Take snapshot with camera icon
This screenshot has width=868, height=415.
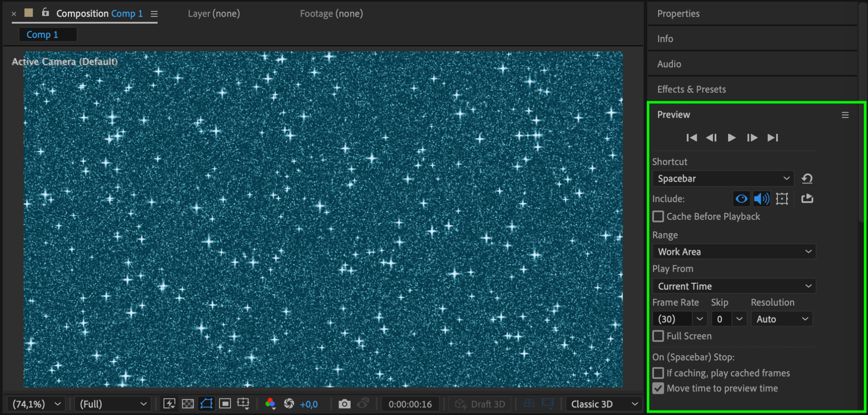[345, 404]
